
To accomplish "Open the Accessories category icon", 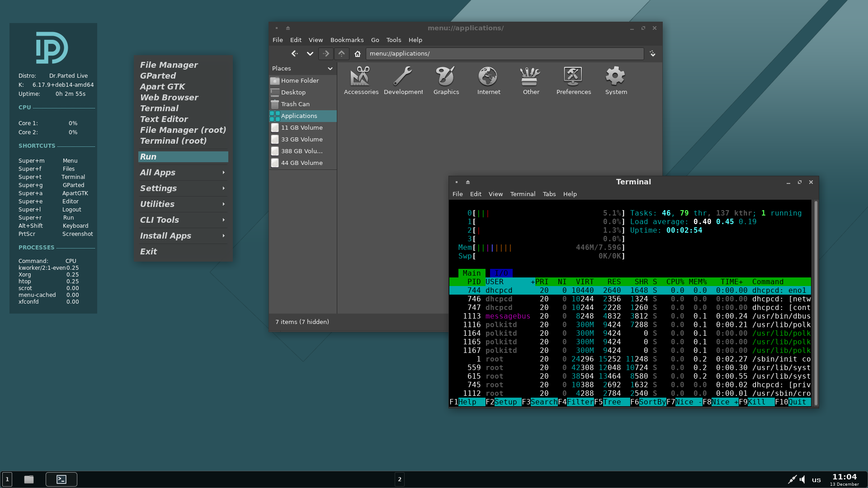I will (x=360, y=77).
